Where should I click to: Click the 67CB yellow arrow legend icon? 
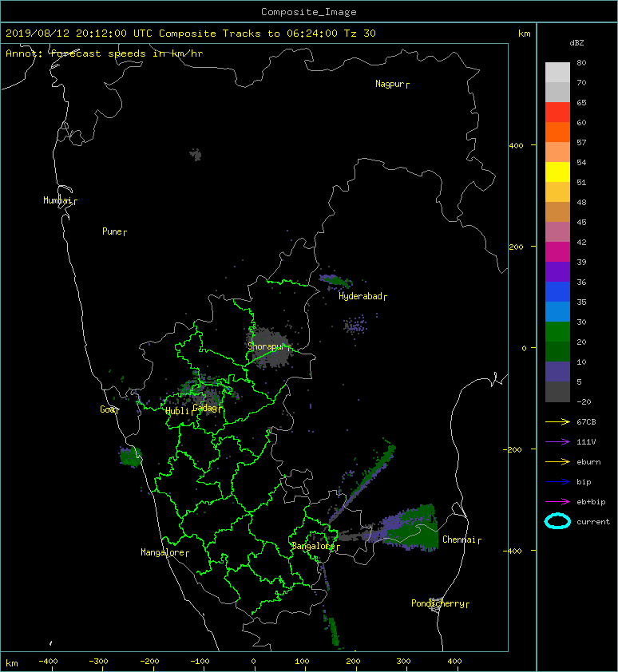tap(557, 421)
